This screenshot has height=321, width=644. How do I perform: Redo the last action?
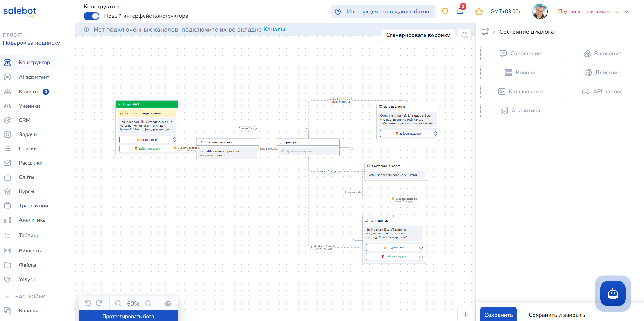99,303
